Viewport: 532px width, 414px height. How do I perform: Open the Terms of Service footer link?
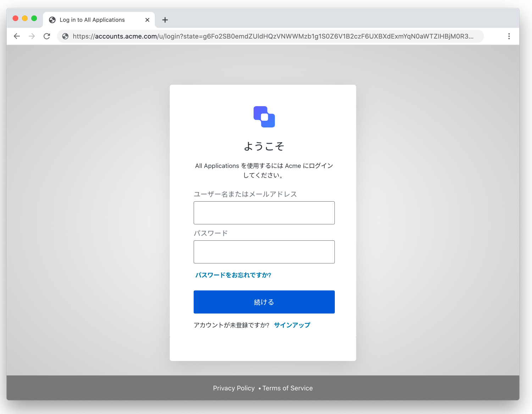(x=288, y=388)
